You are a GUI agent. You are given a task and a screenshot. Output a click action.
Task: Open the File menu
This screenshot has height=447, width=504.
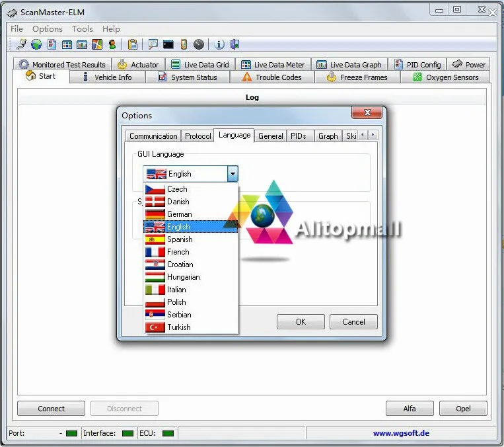pyautogui.click(x=17, y=29)
